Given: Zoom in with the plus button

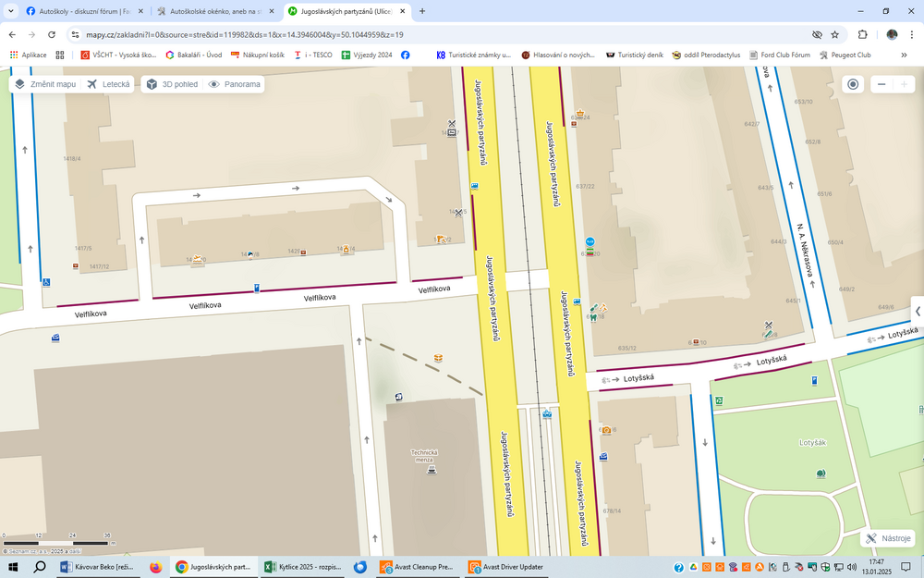Looking at the screenshot, I should click(x=904, y=84).
